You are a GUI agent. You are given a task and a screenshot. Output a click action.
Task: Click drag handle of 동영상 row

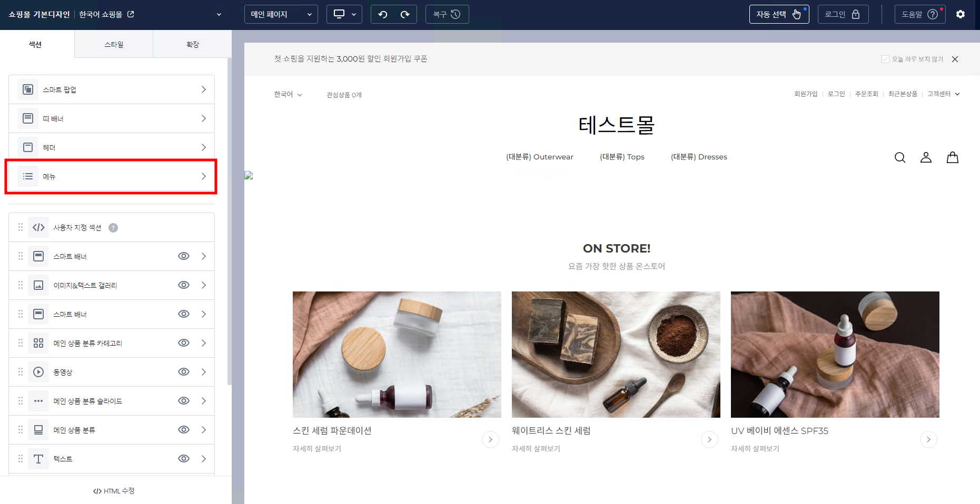tap(21, 372)
